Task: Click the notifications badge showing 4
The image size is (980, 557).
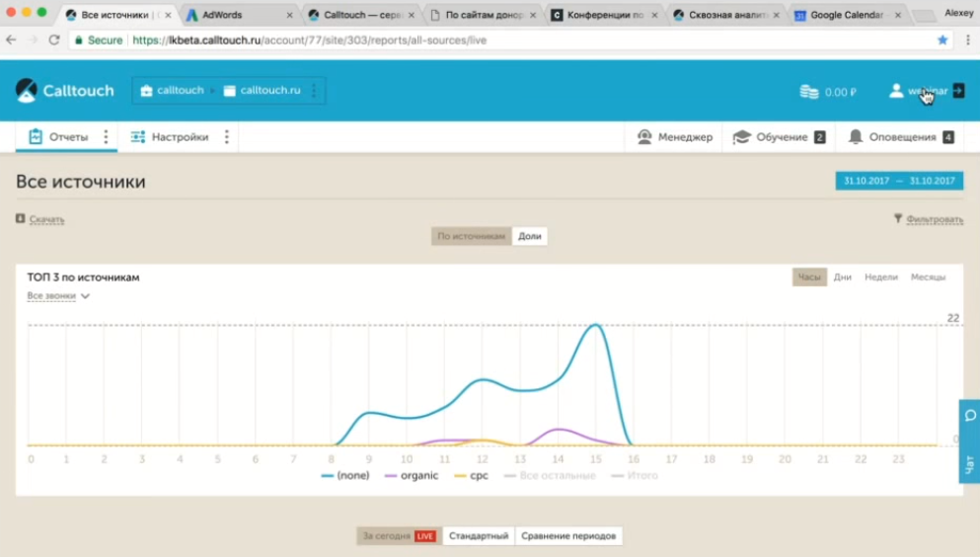Action: point(948,137)
